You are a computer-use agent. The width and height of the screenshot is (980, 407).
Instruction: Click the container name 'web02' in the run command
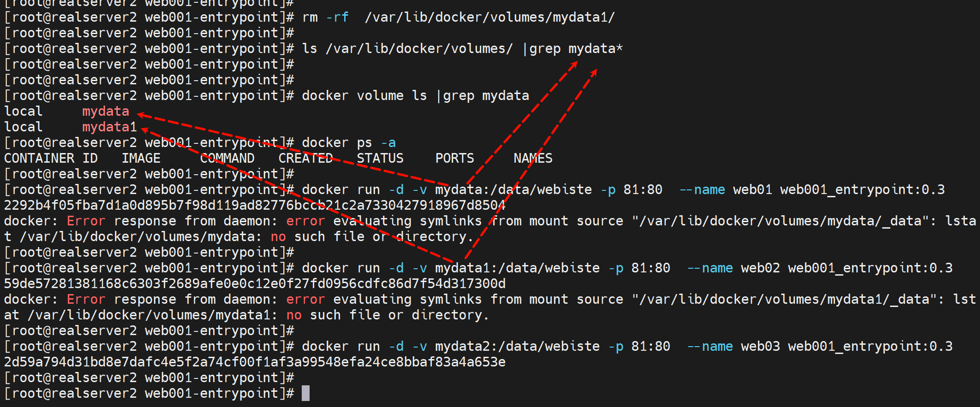click(760, 268)
